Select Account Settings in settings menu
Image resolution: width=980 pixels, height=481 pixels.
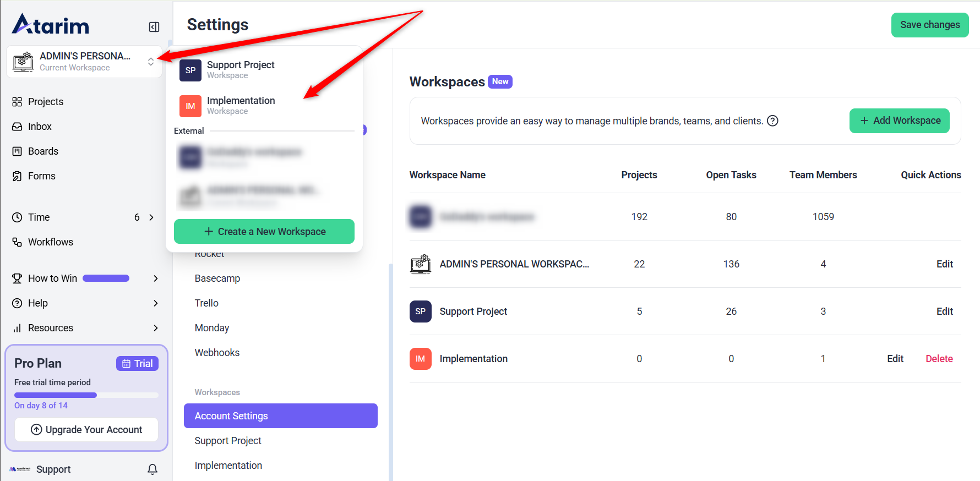(x=280, y=416)
